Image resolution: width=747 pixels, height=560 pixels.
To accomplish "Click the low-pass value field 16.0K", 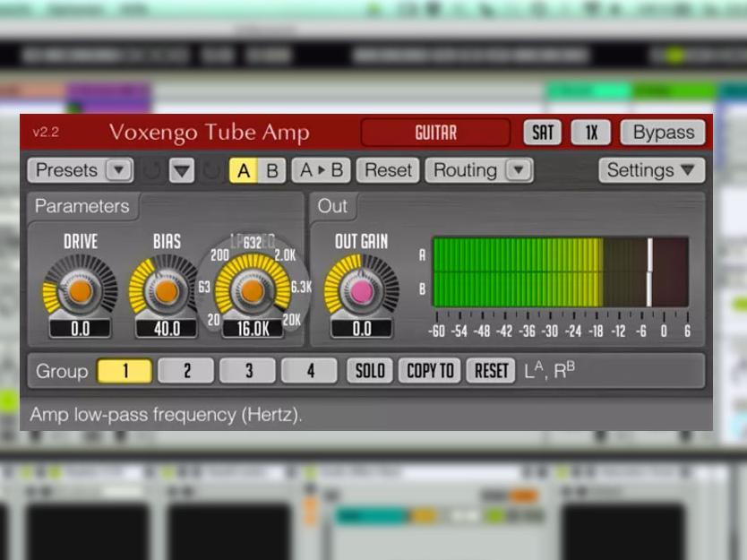I will point(253,329).
